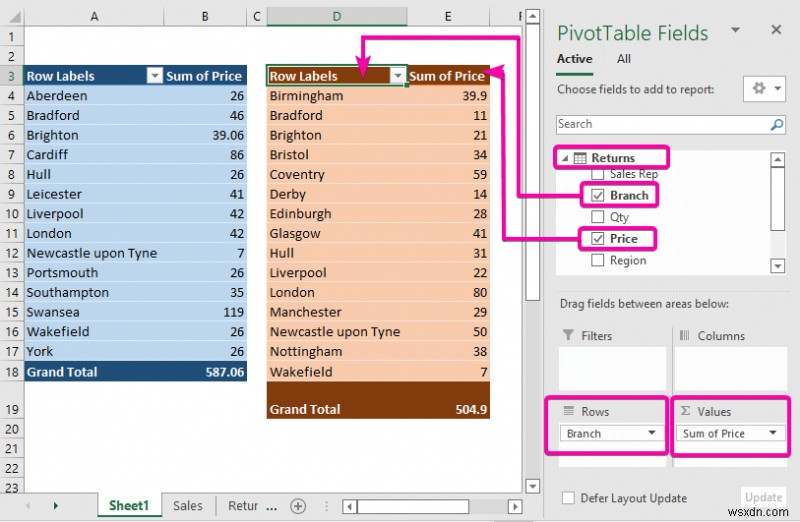Close the PivotTable Fields pane
The image size is (800, 522).
[776, 30]
